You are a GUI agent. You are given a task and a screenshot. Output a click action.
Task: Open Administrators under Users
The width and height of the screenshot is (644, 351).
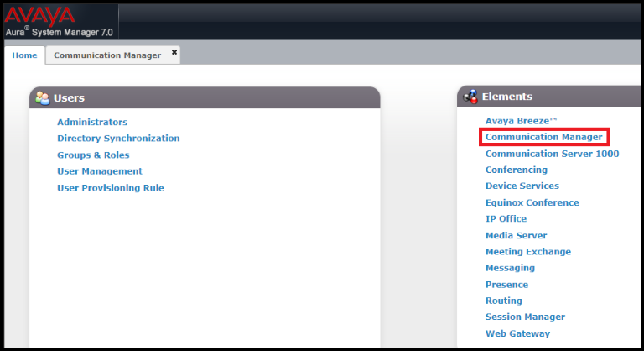(92, 122)
